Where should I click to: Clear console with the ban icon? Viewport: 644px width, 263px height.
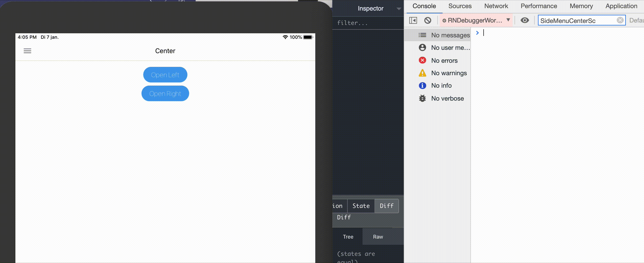[x=427, y=20]
